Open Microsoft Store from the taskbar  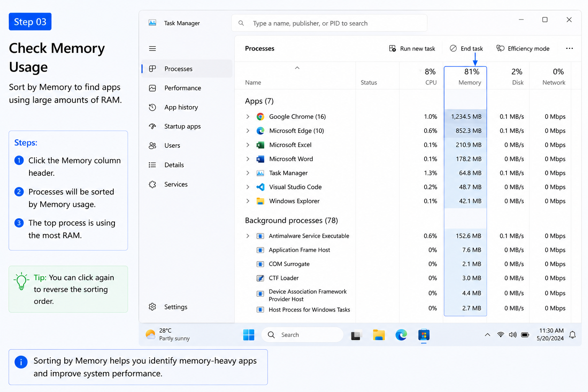(424, 335)
